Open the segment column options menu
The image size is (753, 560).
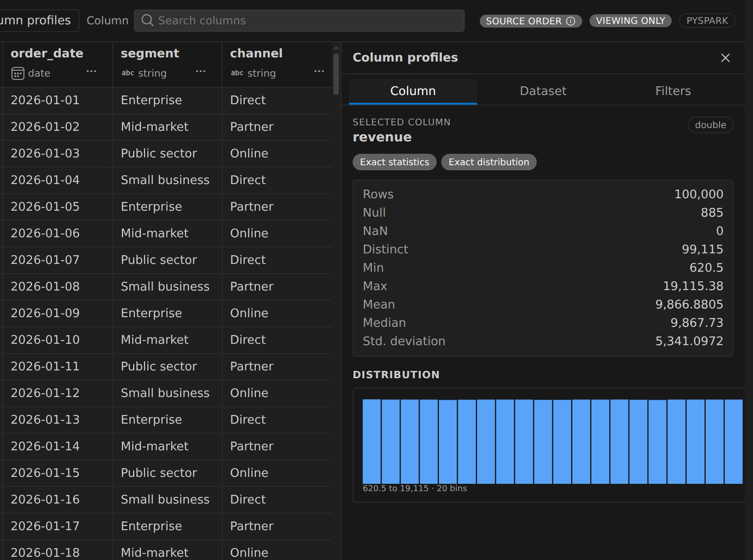coord(201,71)
